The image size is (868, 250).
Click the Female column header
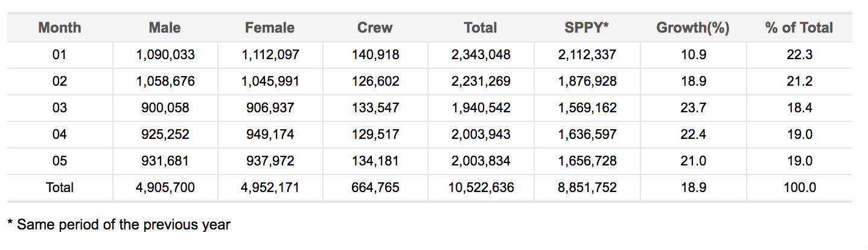(x=270, y=28)
